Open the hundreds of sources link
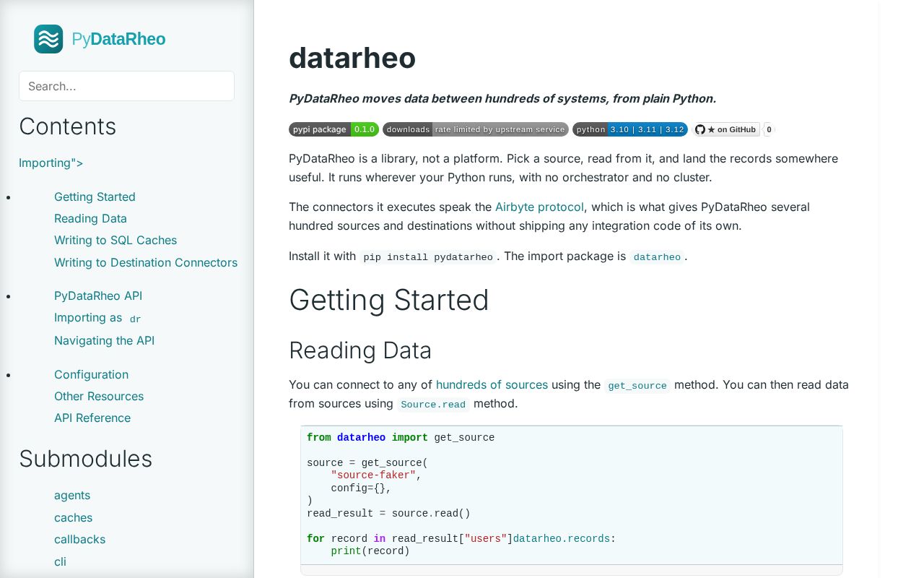Screen dimensions: 924x578 492,384
